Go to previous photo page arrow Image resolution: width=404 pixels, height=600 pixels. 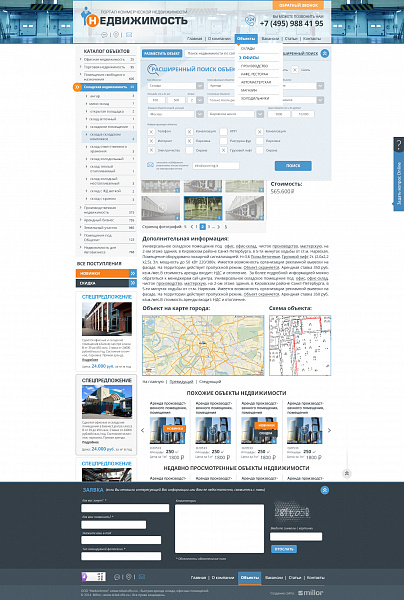tap(192, 227)
